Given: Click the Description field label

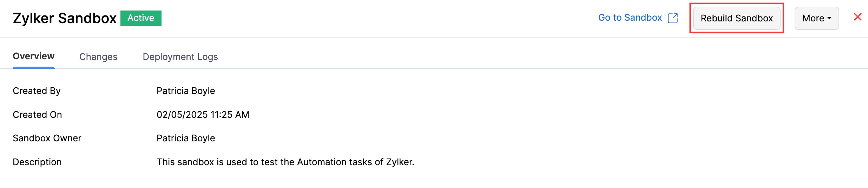Looking at the screenshot, I should pyautogui.click(x=37, y=162).
